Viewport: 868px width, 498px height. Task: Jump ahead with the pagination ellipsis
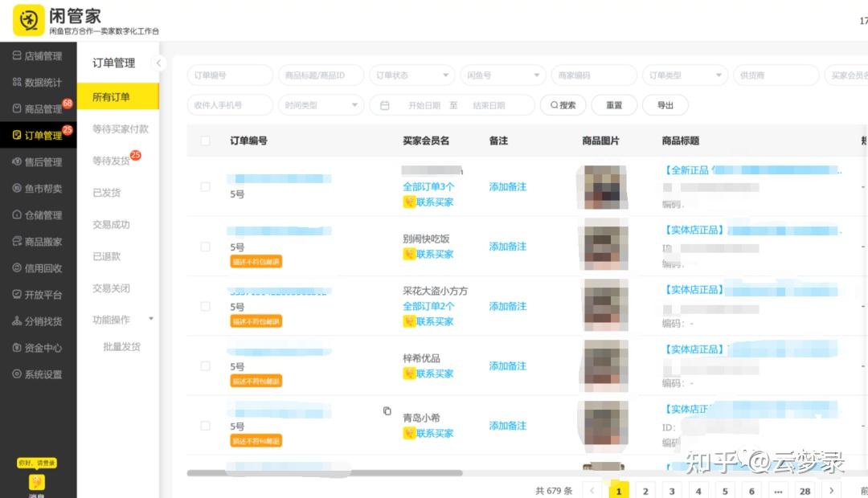point(778,491)
